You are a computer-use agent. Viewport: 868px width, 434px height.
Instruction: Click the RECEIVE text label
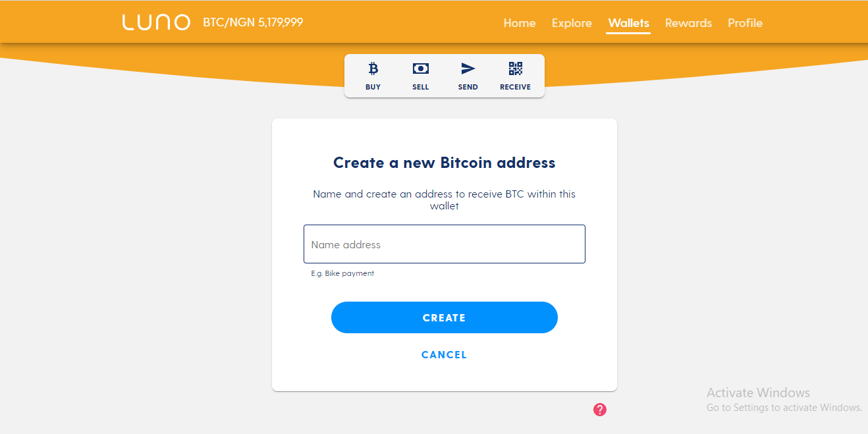pos(516,87)
